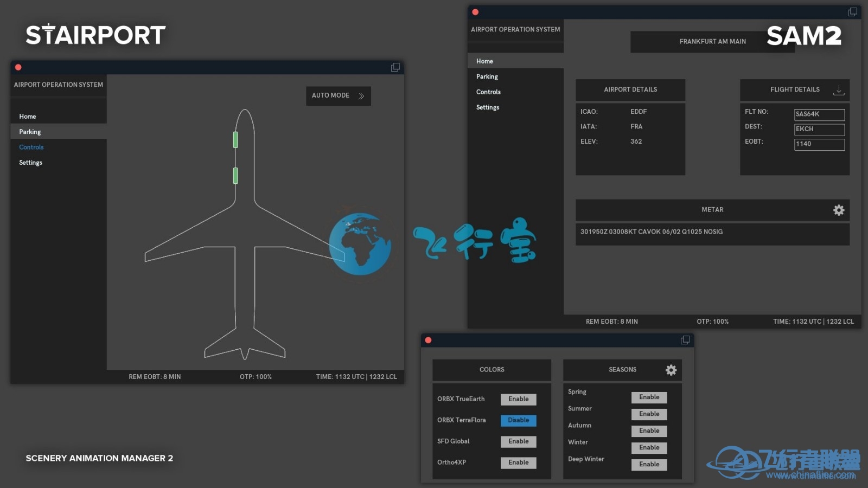
Task: Edit the DEST field showing EKCH
Action: point(819,130)
